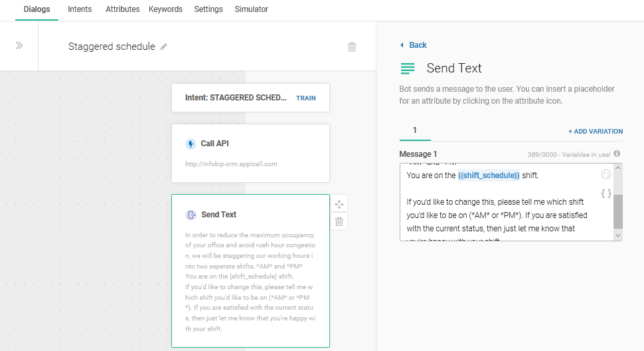The height and width of the screenshot is (351, 644).
Task: Show info about variables in use
Action: pyautogui.click(x=617, y=154)
